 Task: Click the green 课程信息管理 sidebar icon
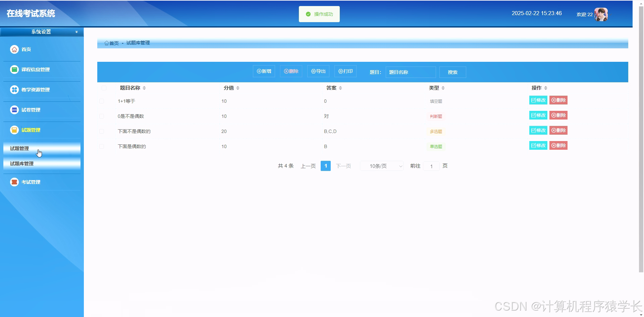[x=14, y=70]
